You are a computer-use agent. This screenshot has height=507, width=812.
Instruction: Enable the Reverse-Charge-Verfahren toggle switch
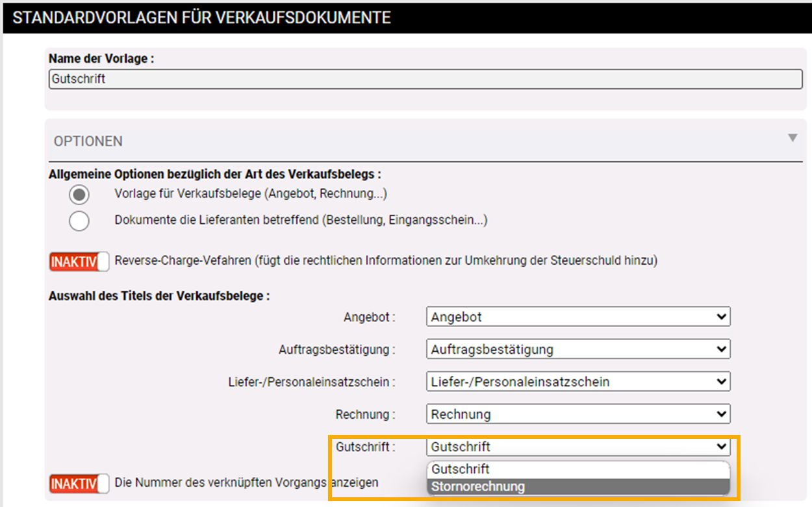click(79, 262)
